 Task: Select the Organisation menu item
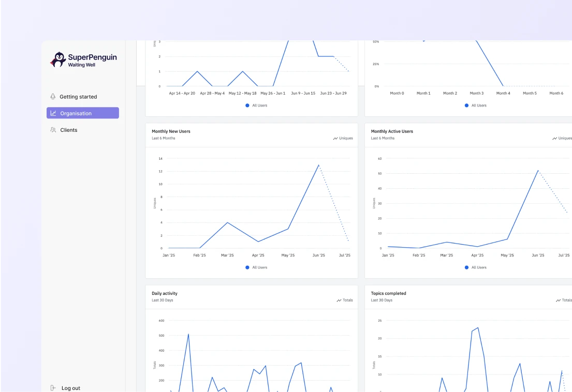coord(82,113)
